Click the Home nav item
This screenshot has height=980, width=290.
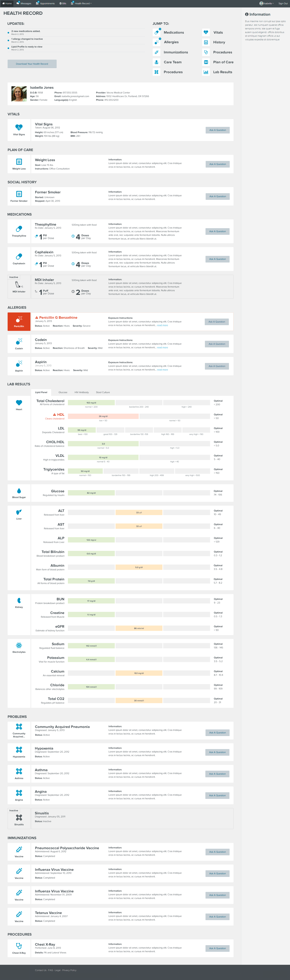7,3
